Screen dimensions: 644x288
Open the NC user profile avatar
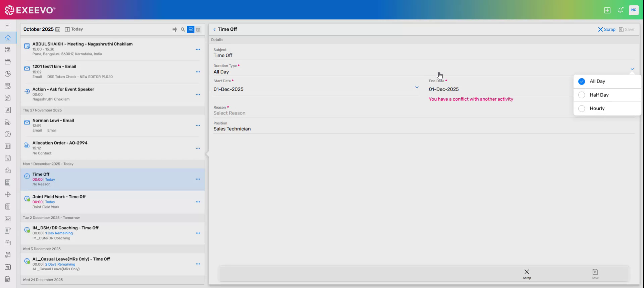coord(634,10)
